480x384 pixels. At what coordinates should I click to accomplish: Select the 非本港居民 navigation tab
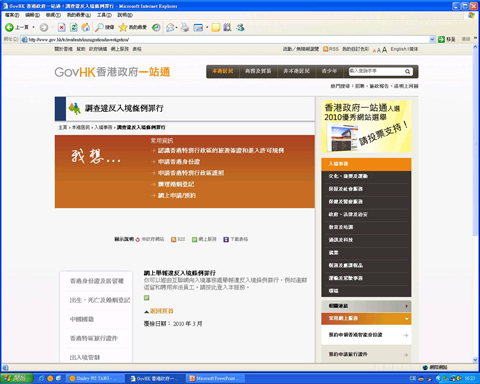[x=296, y=71]
